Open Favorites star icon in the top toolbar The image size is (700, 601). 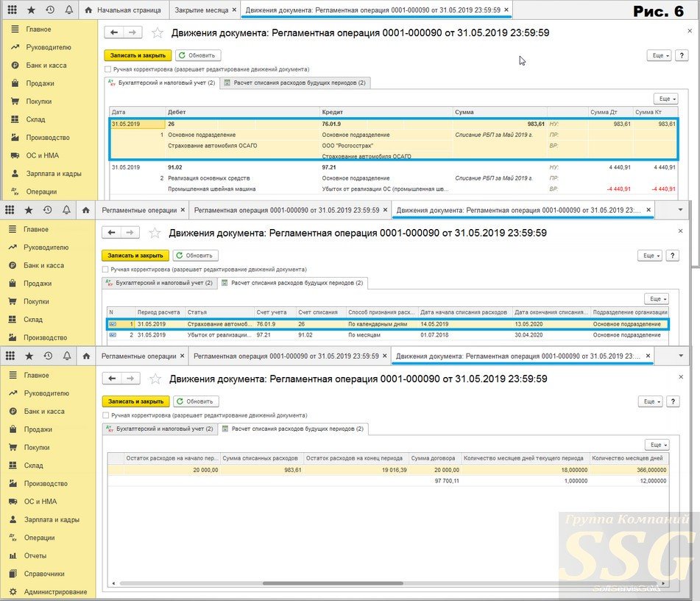[31, 10]
